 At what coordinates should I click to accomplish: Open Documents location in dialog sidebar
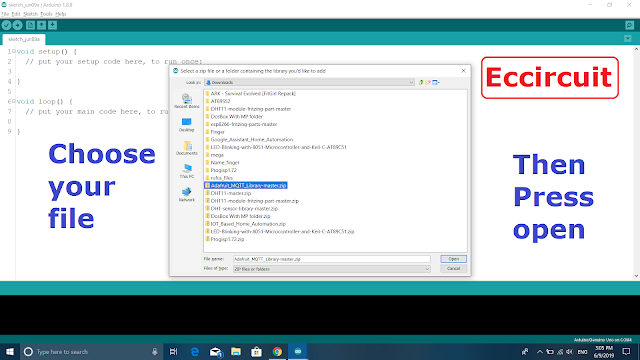pyautogui.click(x=187, y=148)
